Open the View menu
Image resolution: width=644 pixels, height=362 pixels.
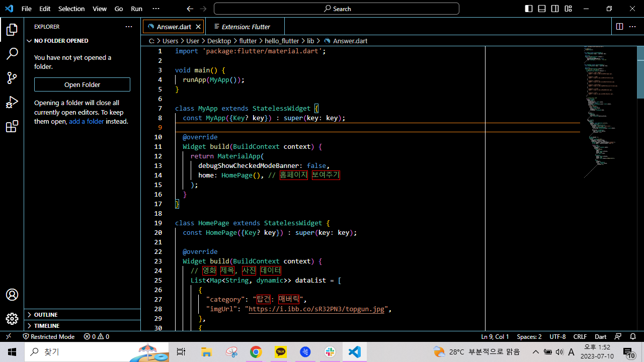coord(100,9)
